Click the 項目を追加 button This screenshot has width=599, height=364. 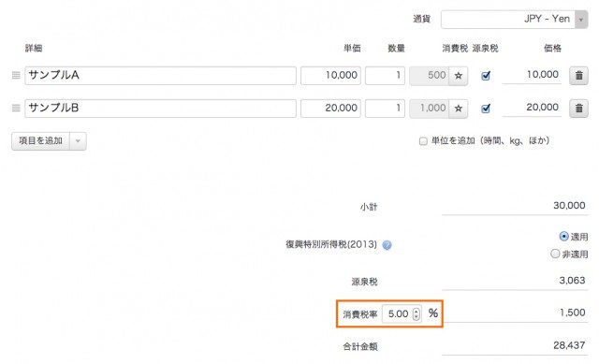coord(40,141)
